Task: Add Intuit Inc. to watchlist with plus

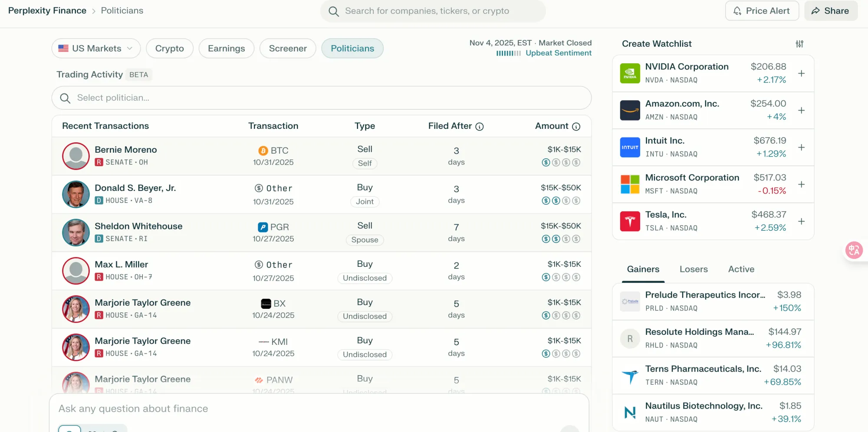Action: click(801, 147)
